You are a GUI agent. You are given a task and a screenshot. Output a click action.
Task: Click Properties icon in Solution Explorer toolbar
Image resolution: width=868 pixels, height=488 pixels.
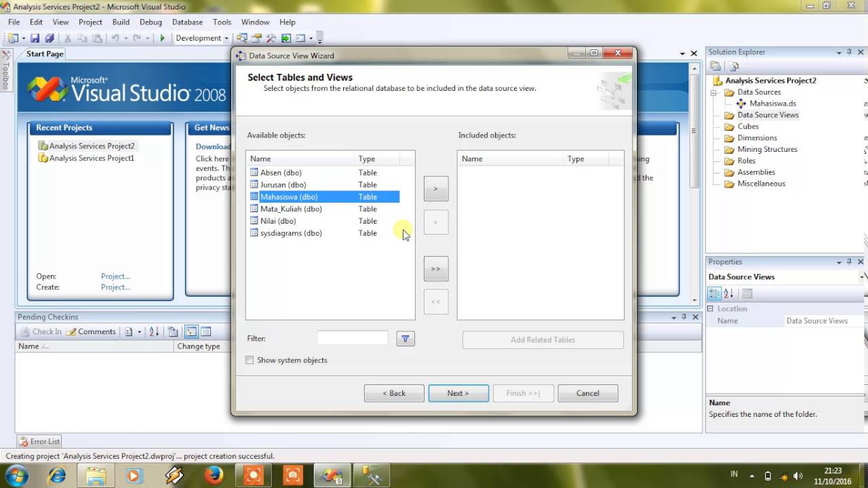pyautogui.click(x=715, y=66)
